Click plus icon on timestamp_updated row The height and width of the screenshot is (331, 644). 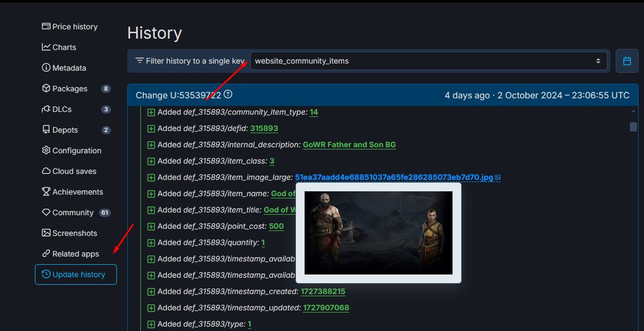pyautogui.click(x=151, y=308)
